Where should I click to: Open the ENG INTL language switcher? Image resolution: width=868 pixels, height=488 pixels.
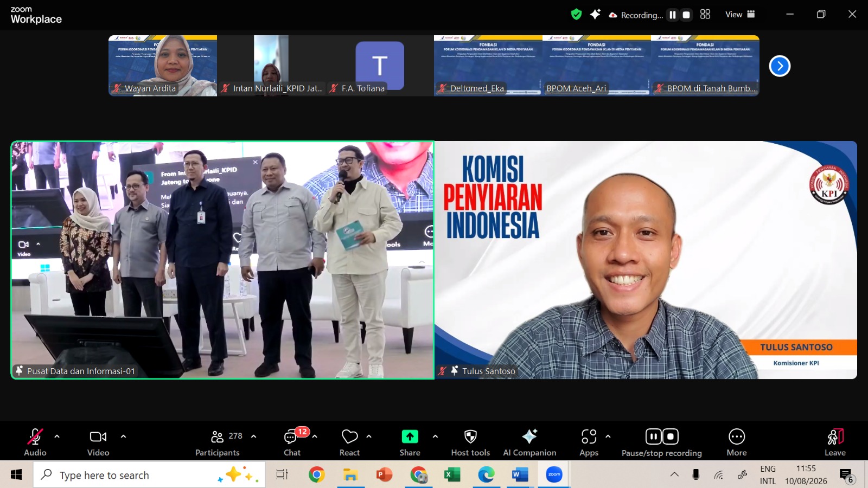[x=768, y=475]
